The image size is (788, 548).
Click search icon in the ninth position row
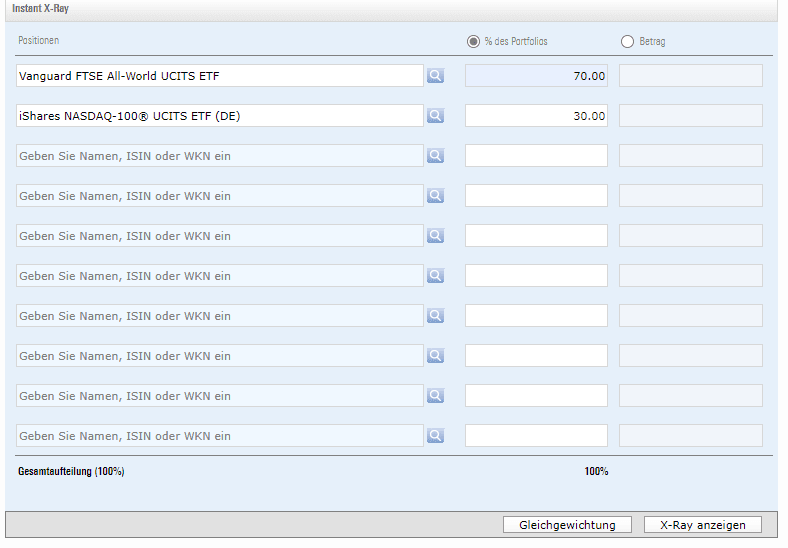[435, 396]
